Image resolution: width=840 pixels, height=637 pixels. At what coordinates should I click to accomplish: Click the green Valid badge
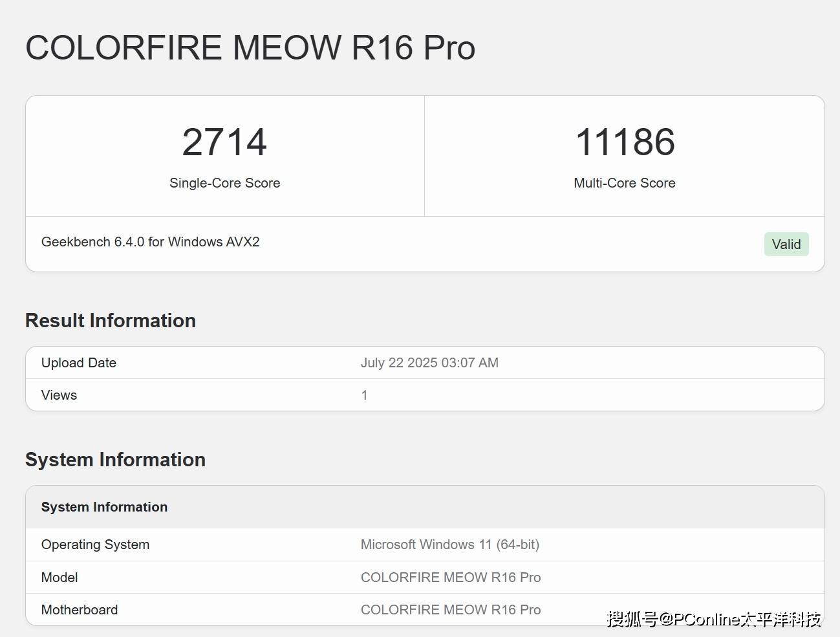[786, 244]
